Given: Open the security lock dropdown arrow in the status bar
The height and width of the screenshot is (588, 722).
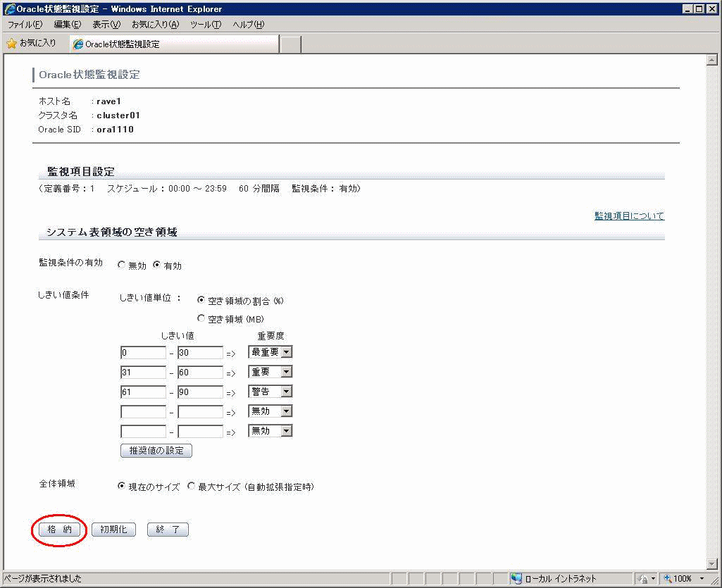Looking at the screenshot, I should tap(653, 579).
